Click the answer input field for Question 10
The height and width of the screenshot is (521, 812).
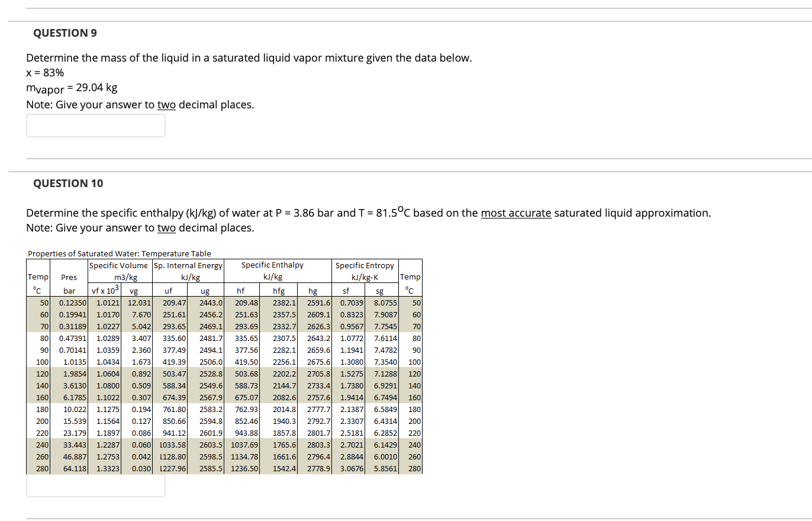pos(95,485)
